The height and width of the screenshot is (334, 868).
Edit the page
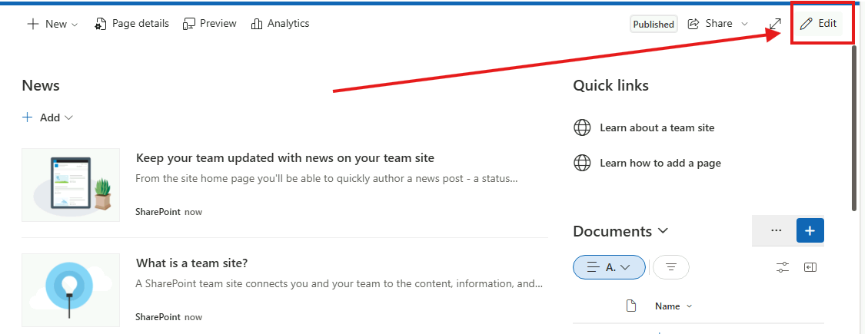coord(820,24)
